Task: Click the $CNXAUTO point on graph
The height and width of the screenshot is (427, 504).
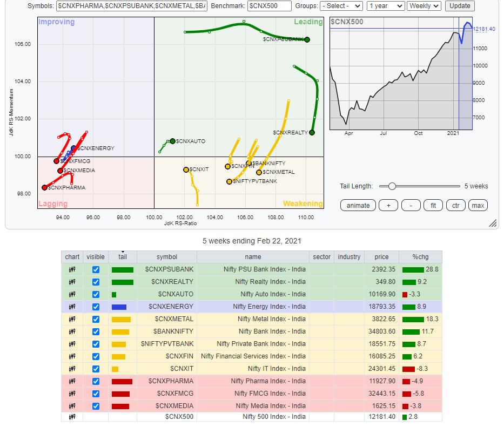Action: [173, 141]
